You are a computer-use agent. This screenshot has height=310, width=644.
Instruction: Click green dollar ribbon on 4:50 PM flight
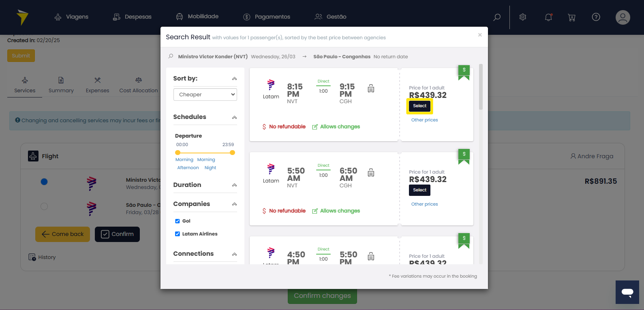click(464, 241)
